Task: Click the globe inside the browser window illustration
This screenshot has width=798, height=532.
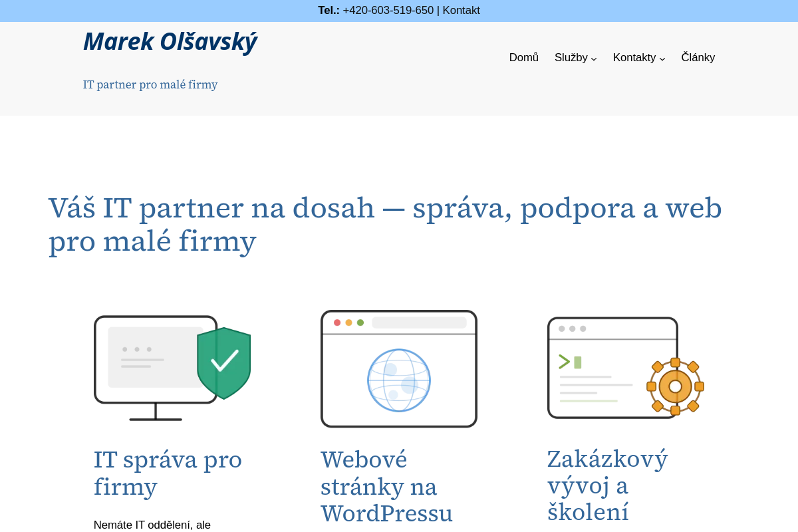Action: (399, 380)
